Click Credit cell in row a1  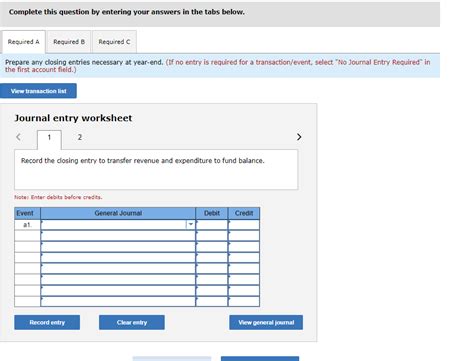coord(244,225)
